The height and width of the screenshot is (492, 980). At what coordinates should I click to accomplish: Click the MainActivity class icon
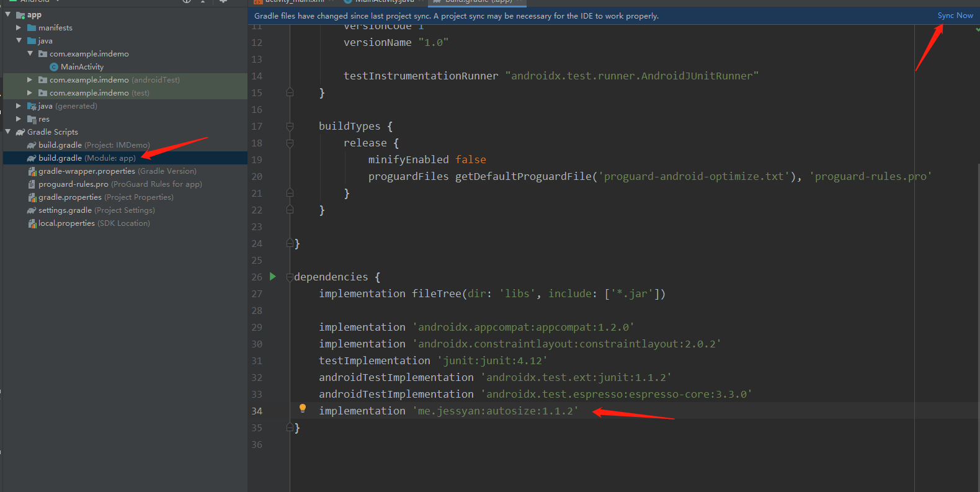point(54,67)
